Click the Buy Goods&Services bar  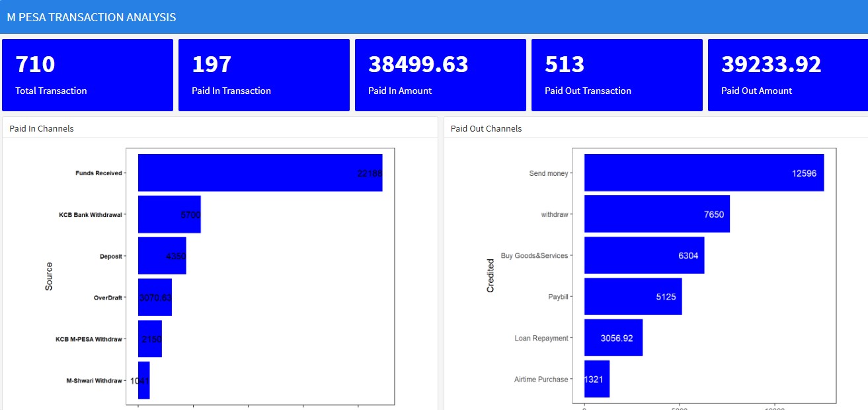(644, 255)
